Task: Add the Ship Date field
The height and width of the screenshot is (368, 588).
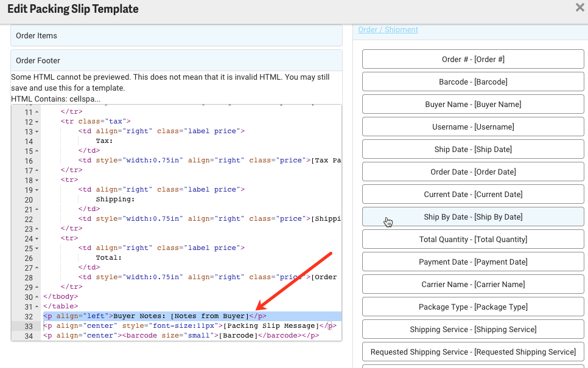Action: pyautogui.click(x=473, y=150)
